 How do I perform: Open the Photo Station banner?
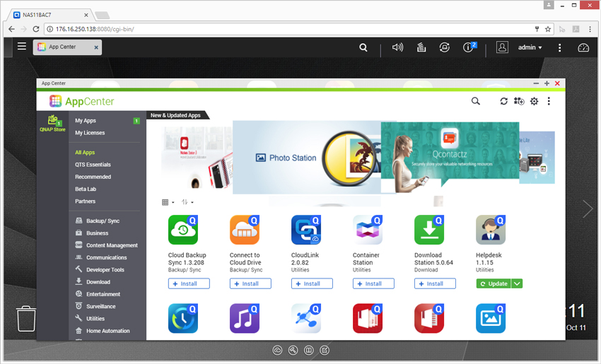pos(307,158)
